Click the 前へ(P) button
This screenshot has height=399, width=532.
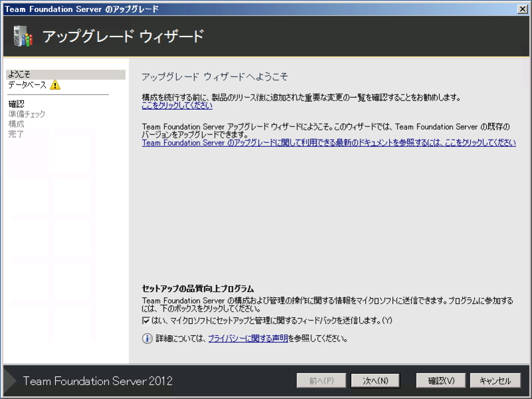tap(321, 380)
